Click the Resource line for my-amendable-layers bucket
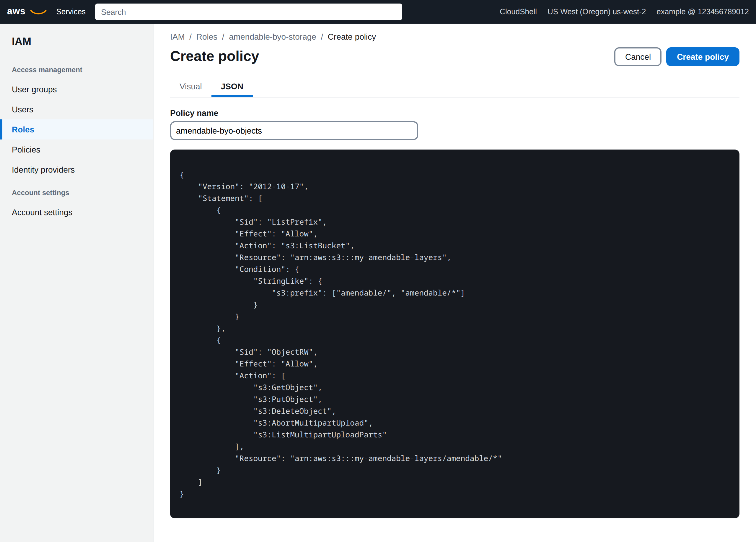This screenshot has height=542, width=756. [x=343, y=257]
